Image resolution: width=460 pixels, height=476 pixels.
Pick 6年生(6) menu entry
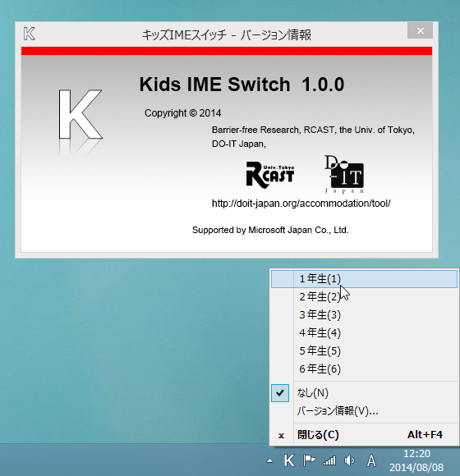click(364, 368)
